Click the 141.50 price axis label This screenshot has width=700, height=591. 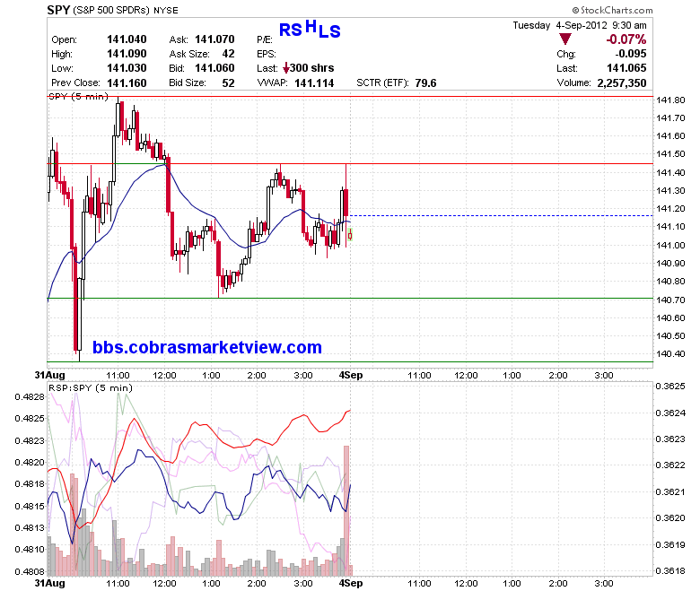[670, 154]
